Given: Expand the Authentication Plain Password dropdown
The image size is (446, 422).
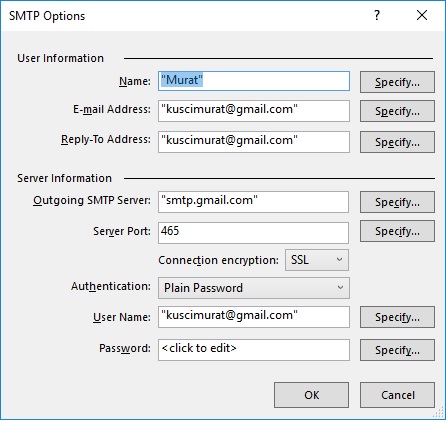Looking at the screenshot, I should 254,288.
